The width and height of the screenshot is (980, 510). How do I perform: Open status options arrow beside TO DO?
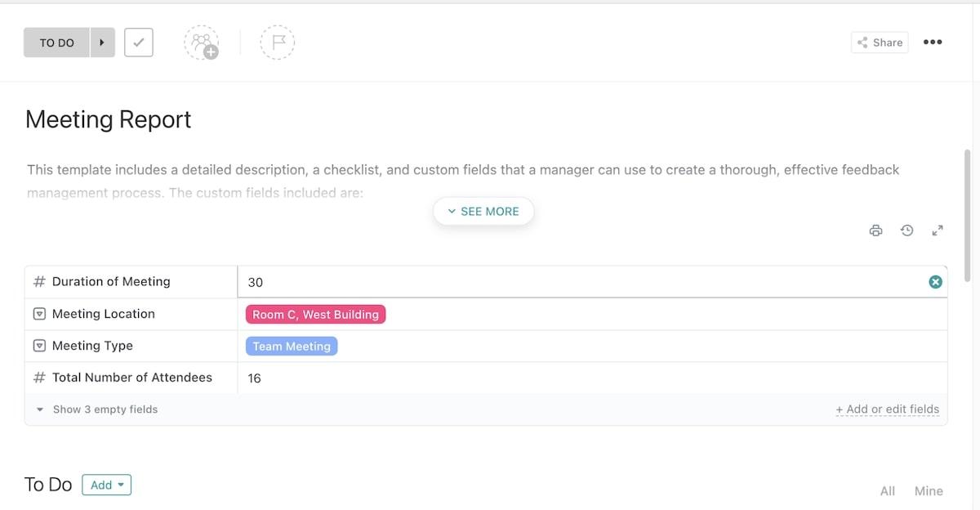pyautogui.click(x=102, y=42)
